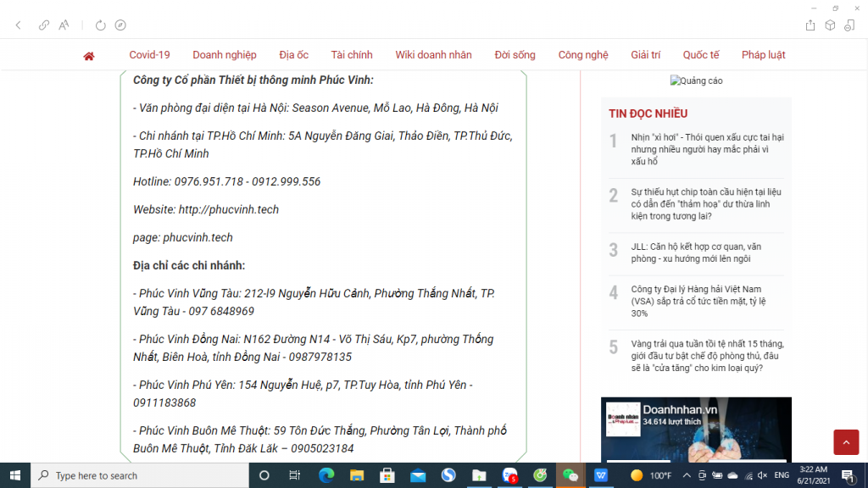
Task: Open the JLL căn hộ kết hợp article
Action: pos(696,252)
